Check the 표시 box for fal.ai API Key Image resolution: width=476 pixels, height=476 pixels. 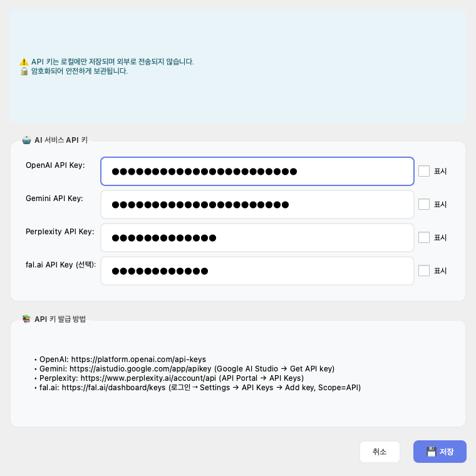pos(424,271)
